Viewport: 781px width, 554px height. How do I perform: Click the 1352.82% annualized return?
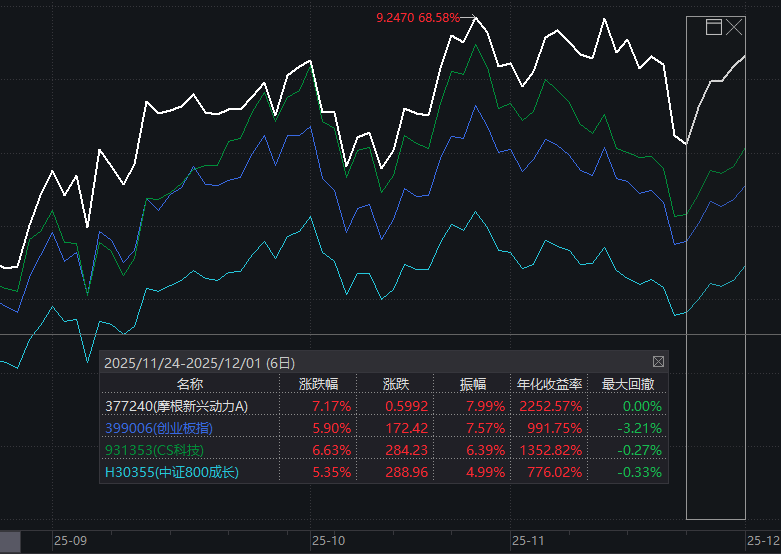click(551, 450)
